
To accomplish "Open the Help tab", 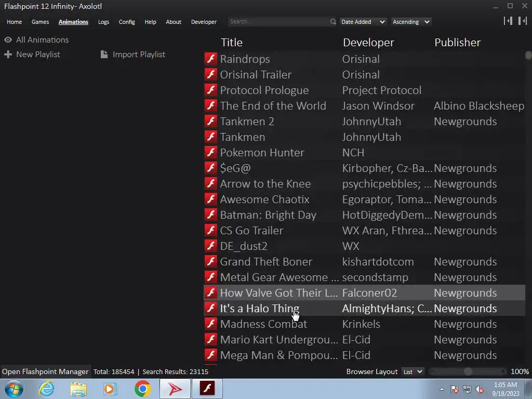I will [150, 22].
